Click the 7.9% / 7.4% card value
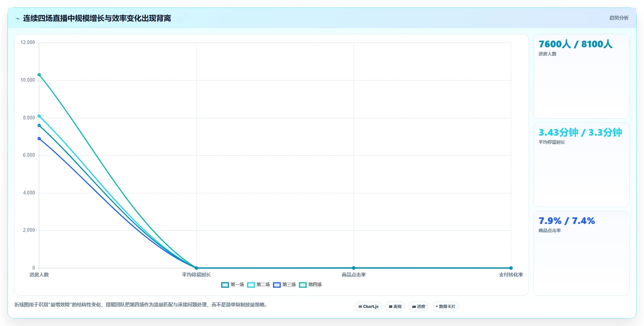The width and height of the screenshot is (644, 326). pos(567,221)
